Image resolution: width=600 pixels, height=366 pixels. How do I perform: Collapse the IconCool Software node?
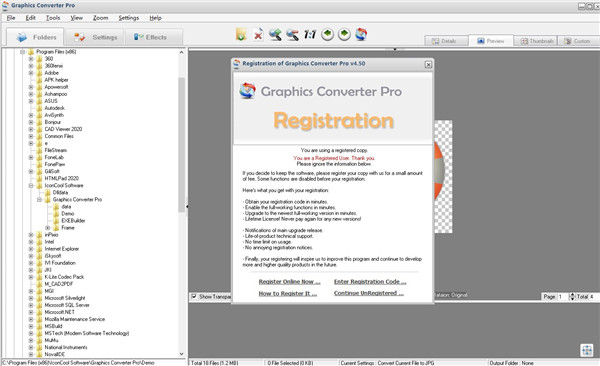pyautogui.click(x=31, y=186)
